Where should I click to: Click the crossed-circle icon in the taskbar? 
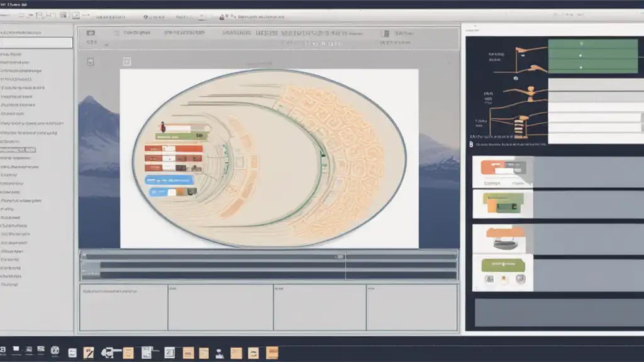[55, 351]
